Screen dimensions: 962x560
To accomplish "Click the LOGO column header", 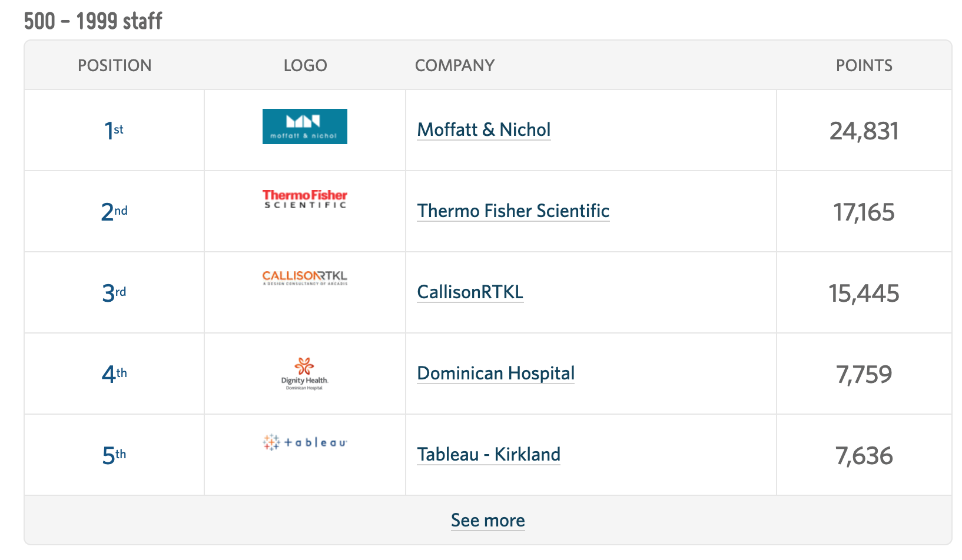I will 305,65.
